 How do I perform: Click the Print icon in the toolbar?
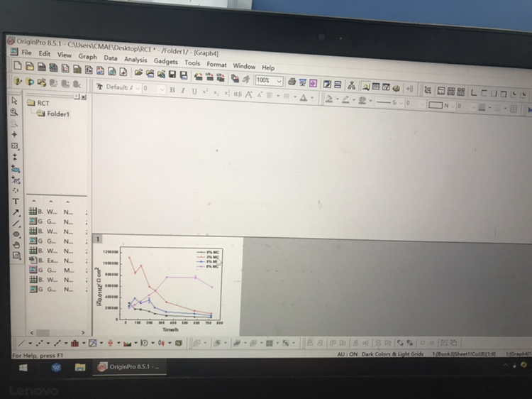click(292, 82)
